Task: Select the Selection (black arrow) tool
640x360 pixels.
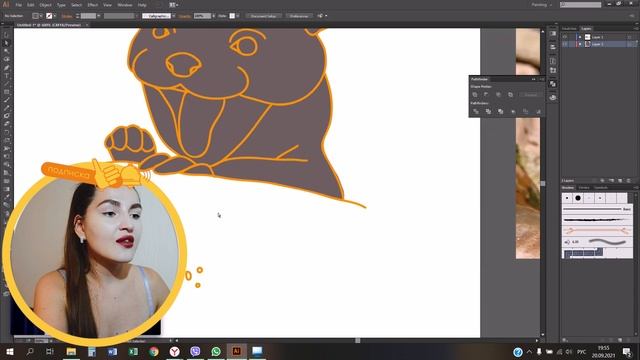Action: click(6, 36)
